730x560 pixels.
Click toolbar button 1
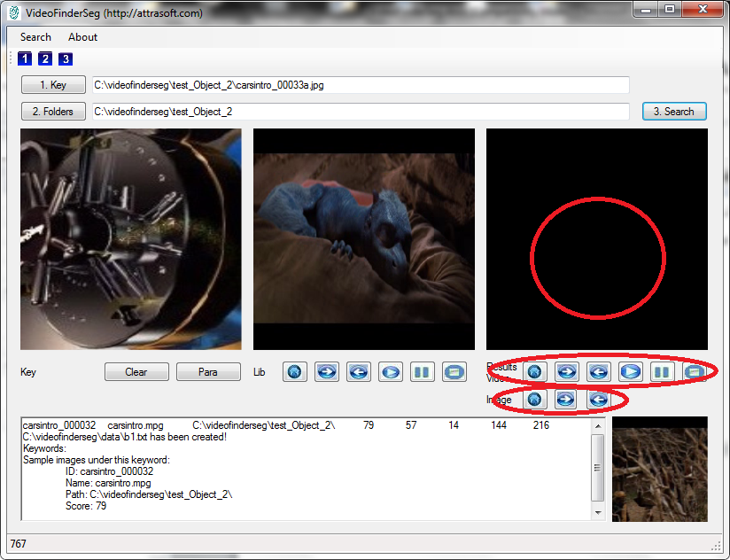click(x=25, y=58)
